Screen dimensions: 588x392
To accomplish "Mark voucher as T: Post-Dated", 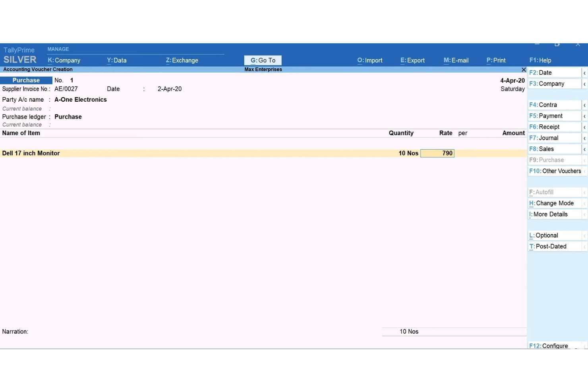I will pos(554,247).
